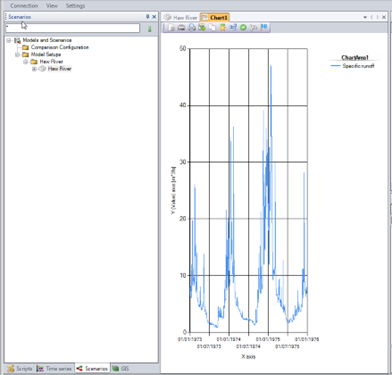Open the Connection menu
Image resolution: width=392 pixels, height=375 pixels.
(x=24, y=6)
